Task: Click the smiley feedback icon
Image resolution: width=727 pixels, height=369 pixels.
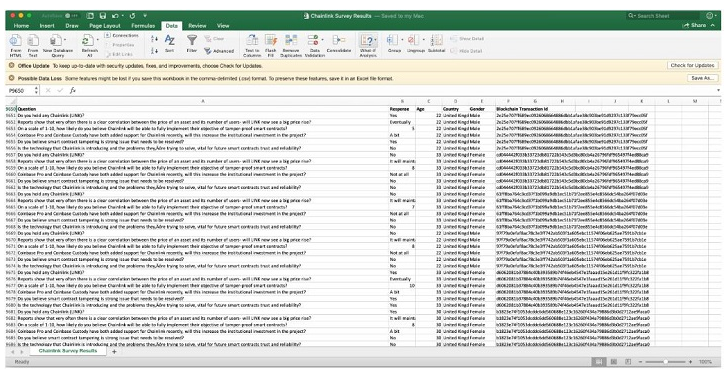Action: [x=710, y=16]
